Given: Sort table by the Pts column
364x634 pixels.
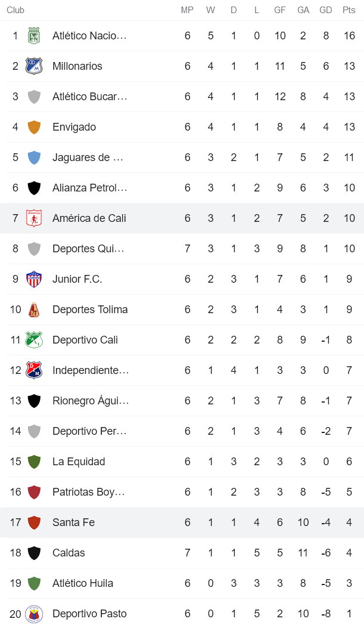Looking at the screenshot, I should click(x=349, y=10).
